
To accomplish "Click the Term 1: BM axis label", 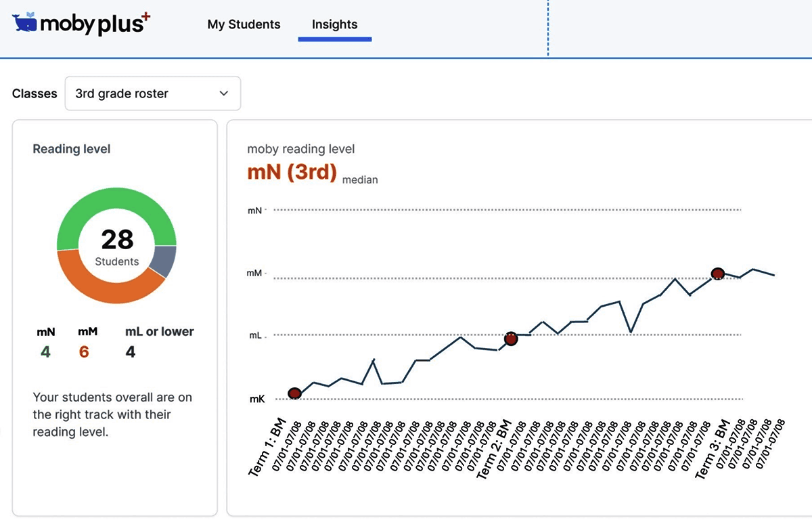I will pos(269,448).
